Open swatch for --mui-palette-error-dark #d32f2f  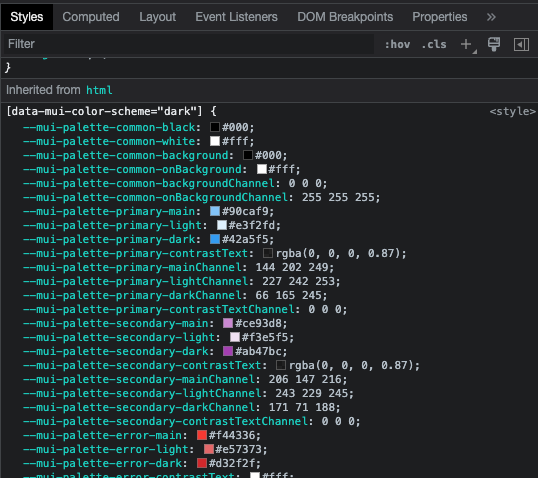(x=202, y=463)
